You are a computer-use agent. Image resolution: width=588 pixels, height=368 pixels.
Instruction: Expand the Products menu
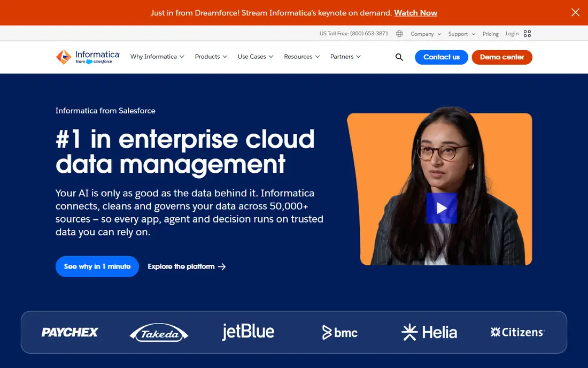click(211, 57)
